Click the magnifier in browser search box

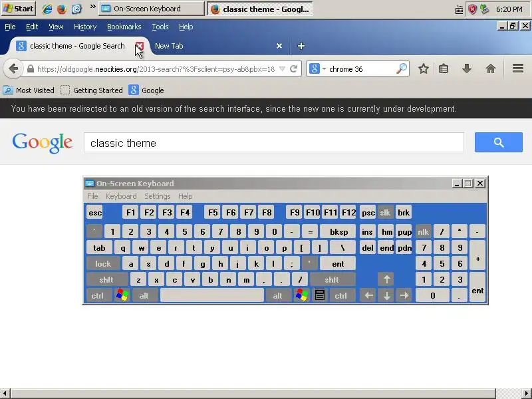[402, 69]
